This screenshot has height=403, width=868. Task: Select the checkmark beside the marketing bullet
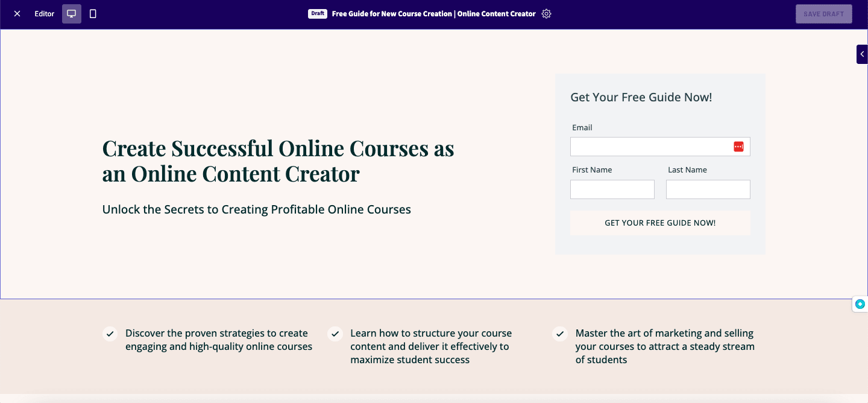[559, 334]
